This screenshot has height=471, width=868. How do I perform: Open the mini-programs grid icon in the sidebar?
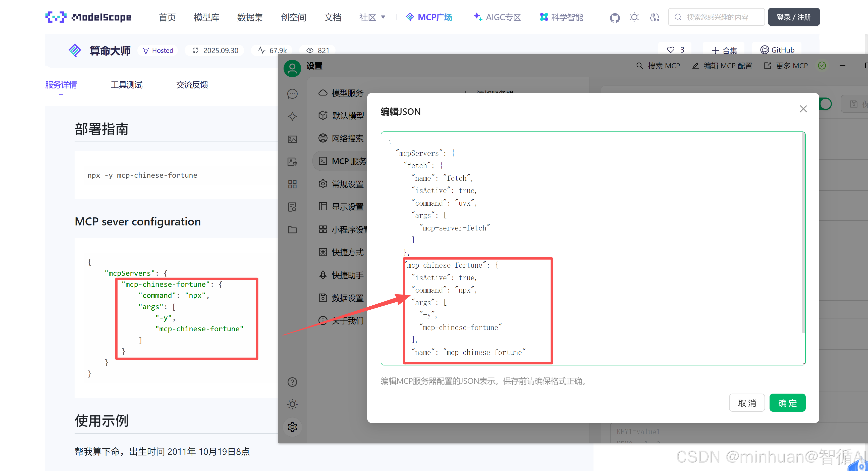pos(292,184)
